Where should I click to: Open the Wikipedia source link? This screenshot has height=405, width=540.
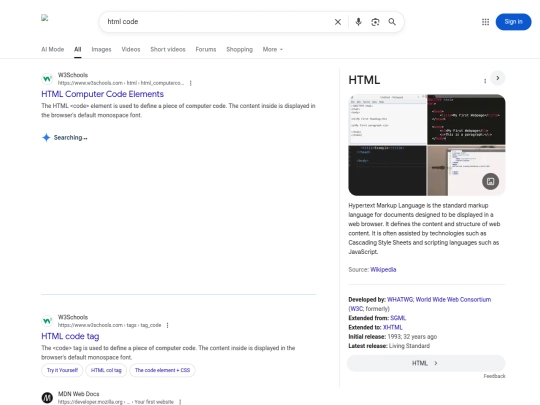click(x=383, y=269)
